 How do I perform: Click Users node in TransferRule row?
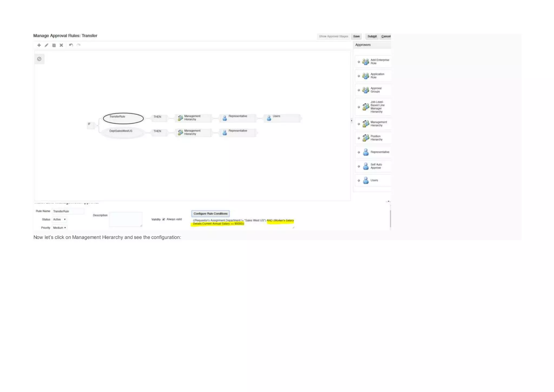[x=282, y=118]
